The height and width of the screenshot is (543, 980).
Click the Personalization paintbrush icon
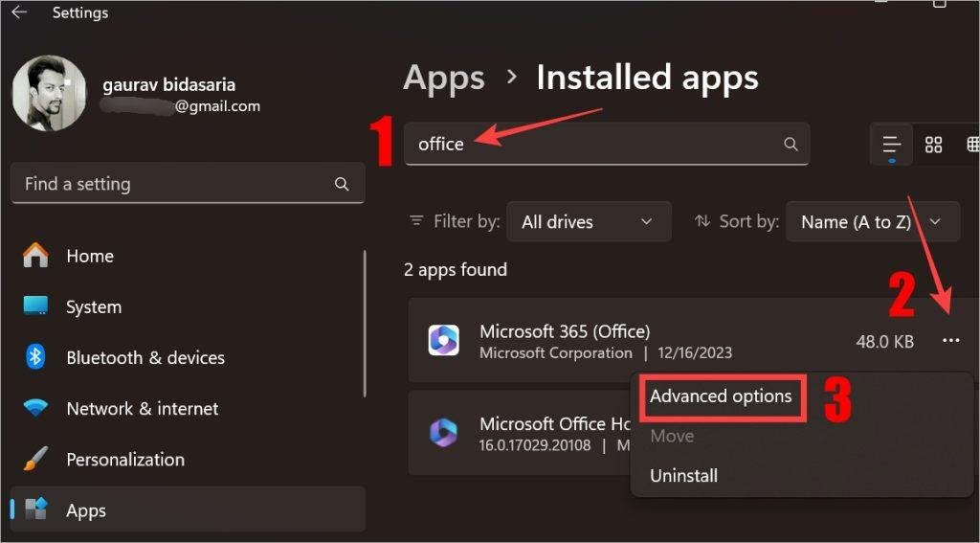click(x=35, y=459)
